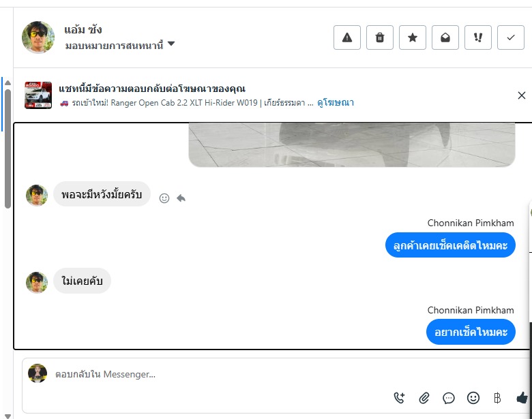Click the baht payment request icon

[x=497, y=398]
